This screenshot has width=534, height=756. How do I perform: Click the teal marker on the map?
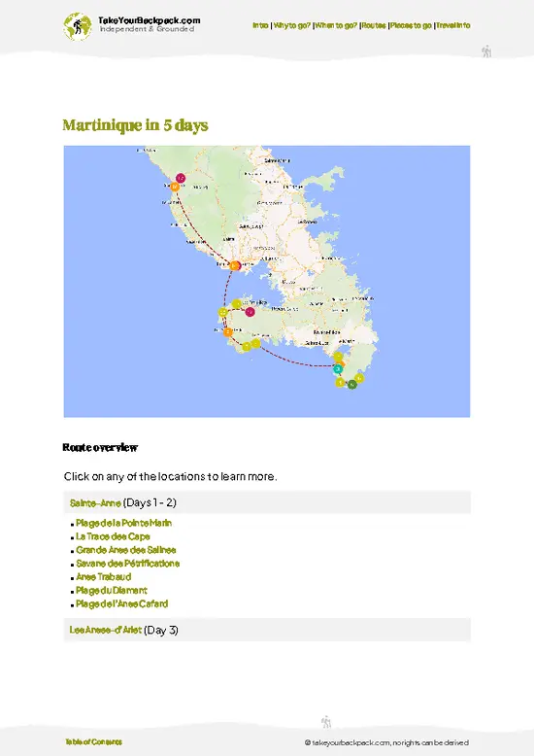[x=338, y=369]
